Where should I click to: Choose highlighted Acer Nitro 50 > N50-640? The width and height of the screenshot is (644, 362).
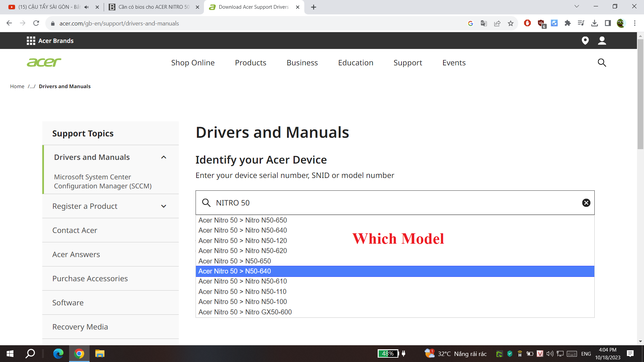(395, 271)
